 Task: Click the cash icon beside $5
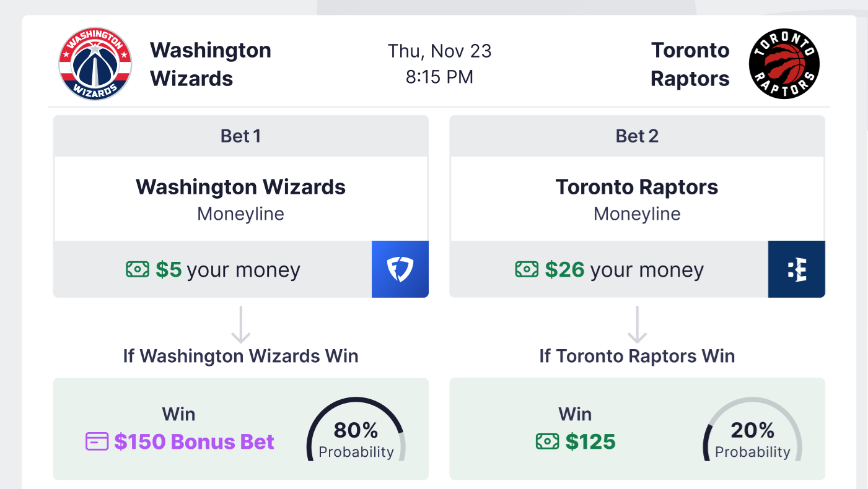(138, 269)
